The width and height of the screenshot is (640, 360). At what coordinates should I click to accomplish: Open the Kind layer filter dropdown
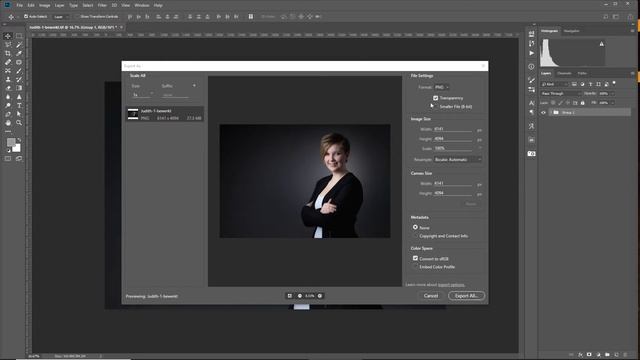coord(555,84)
